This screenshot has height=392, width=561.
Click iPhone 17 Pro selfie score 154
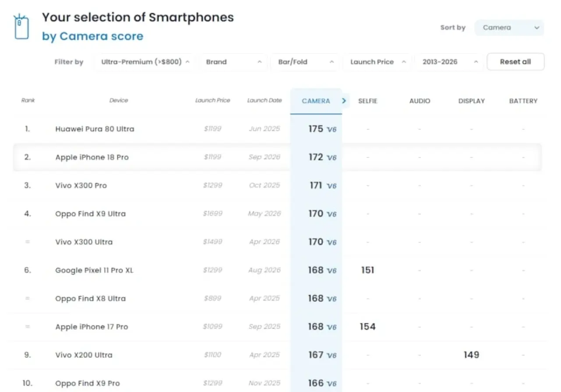point(367,327)
